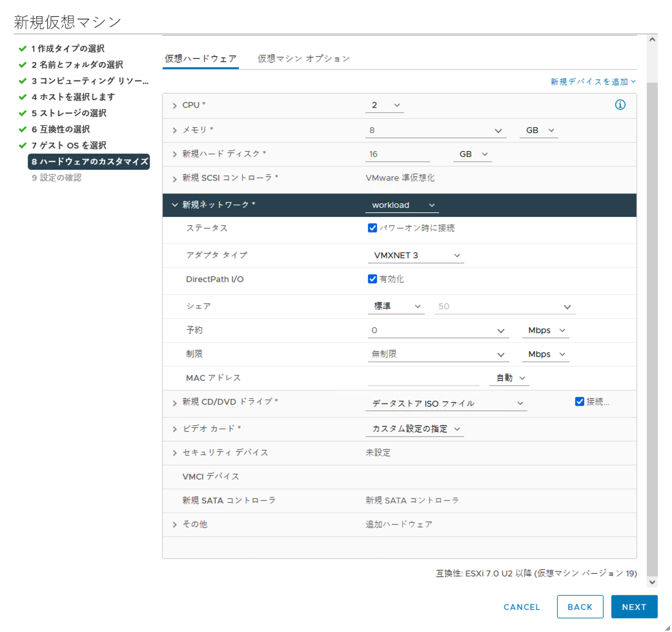Open the 制限 Mbps unit dropdown
The width and height of the screenshot is (672, 632).
point(545,354)
